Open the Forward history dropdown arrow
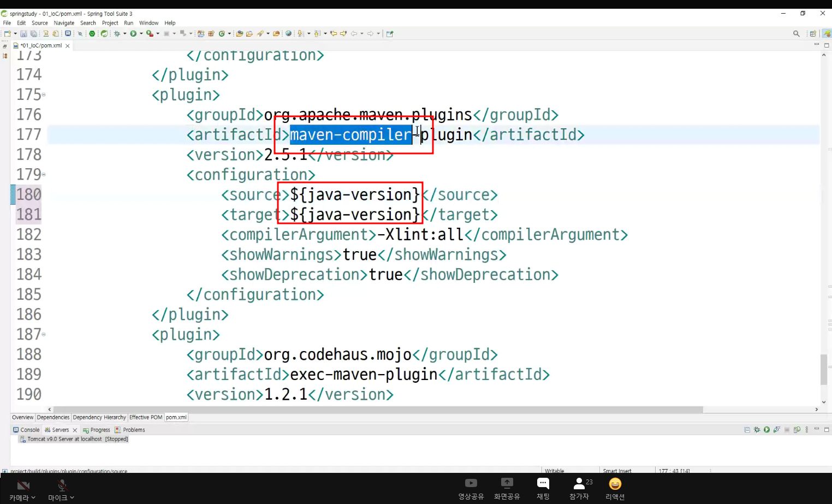Viewport: 832px width, 504px height. point(378,33)
